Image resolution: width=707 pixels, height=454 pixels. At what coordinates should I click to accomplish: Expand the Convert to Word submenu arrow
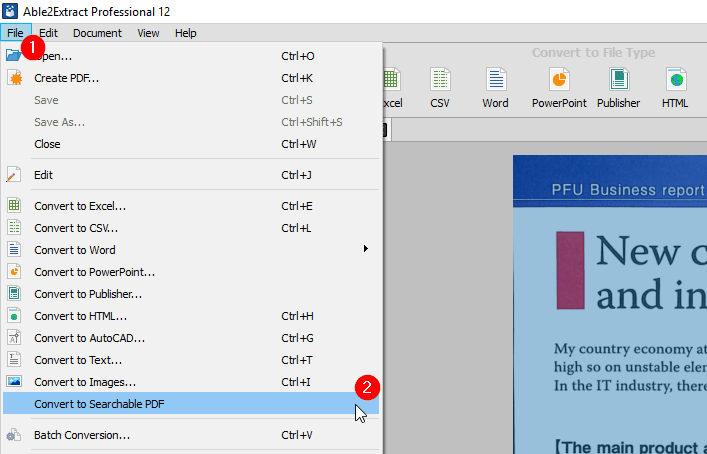pyautogui.click(x=366, y=249)
